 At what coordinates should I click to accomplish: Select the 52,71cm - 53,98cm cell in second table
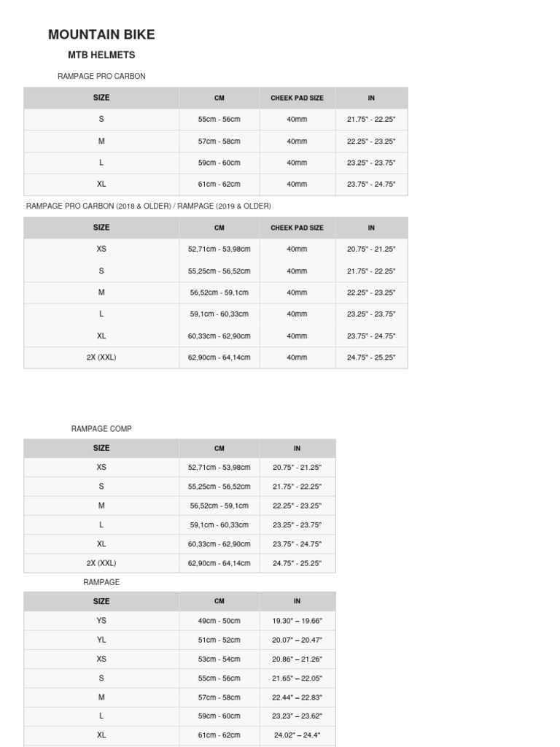click(219, 249)
